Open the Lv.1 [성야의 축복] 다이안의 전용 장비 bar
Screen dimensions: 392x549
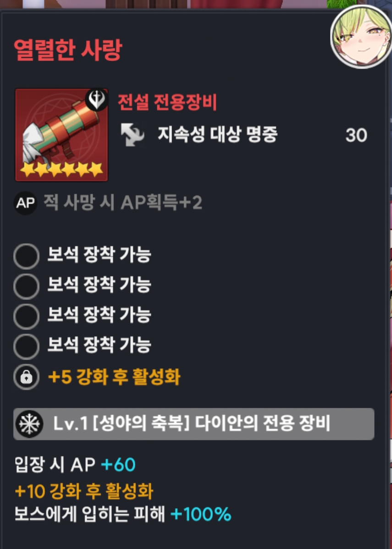[194, 424]
